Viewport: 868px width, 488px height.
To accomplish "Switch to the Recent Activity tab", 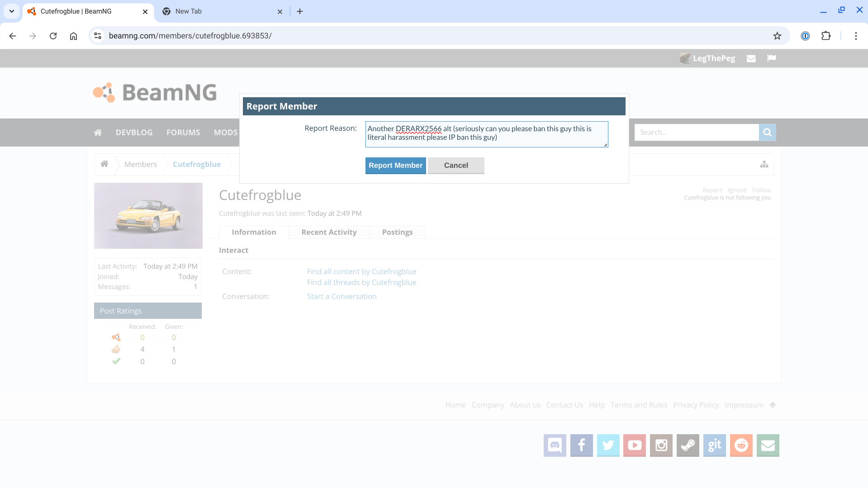I will coord(329,232).
